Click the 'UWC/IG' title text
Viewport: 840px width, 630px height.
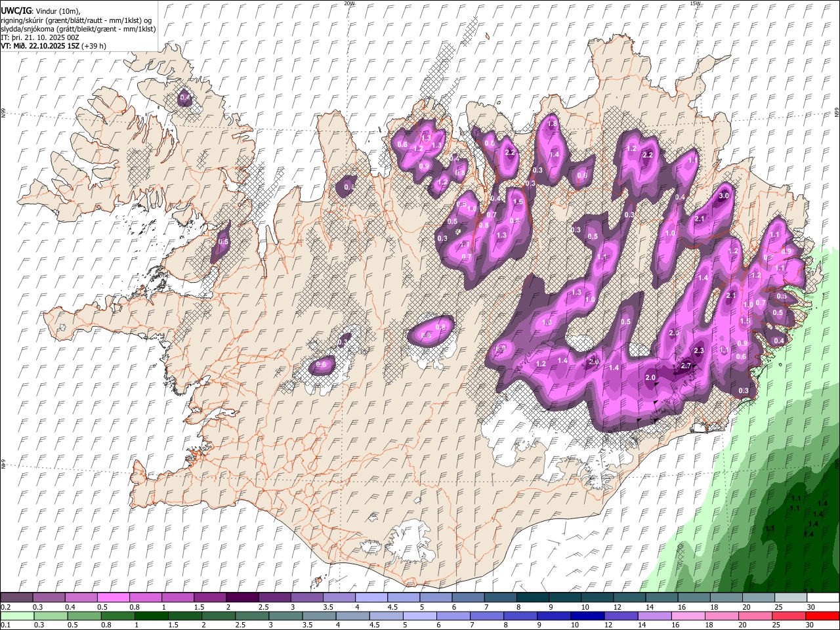15,11
